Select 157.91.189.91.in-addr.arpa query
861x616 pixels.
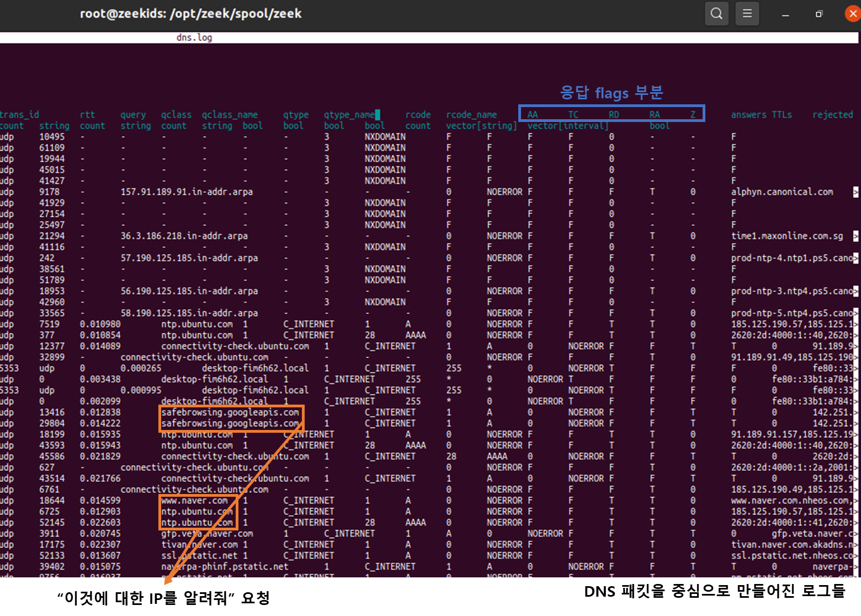coord(187,192)
